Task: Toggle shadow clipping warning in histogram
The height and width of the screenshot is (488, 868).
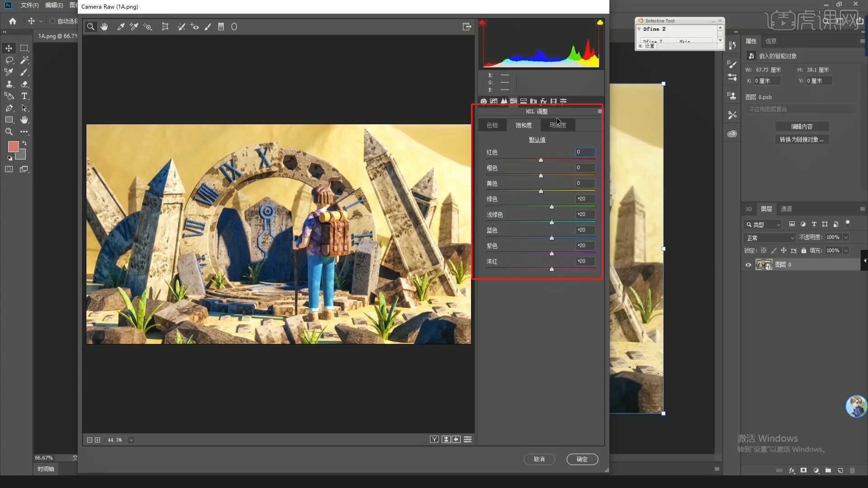Action: click(482, 22)
